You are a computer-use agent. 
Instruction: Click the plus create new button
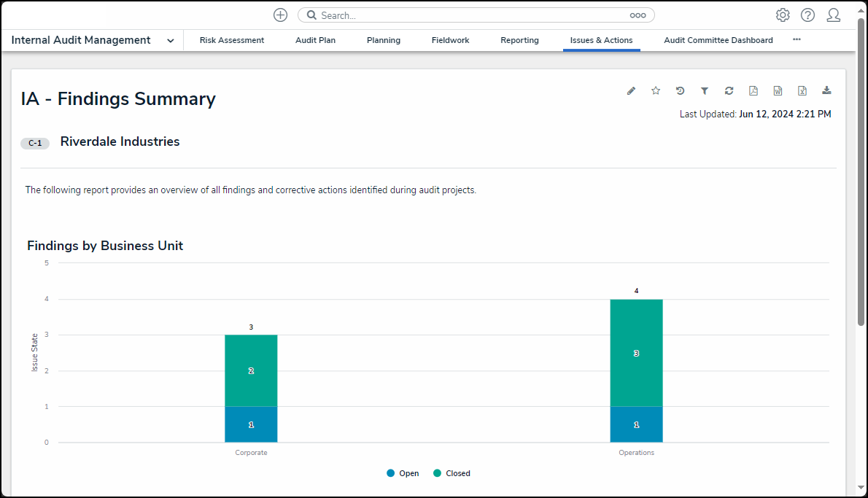[280, 15]
